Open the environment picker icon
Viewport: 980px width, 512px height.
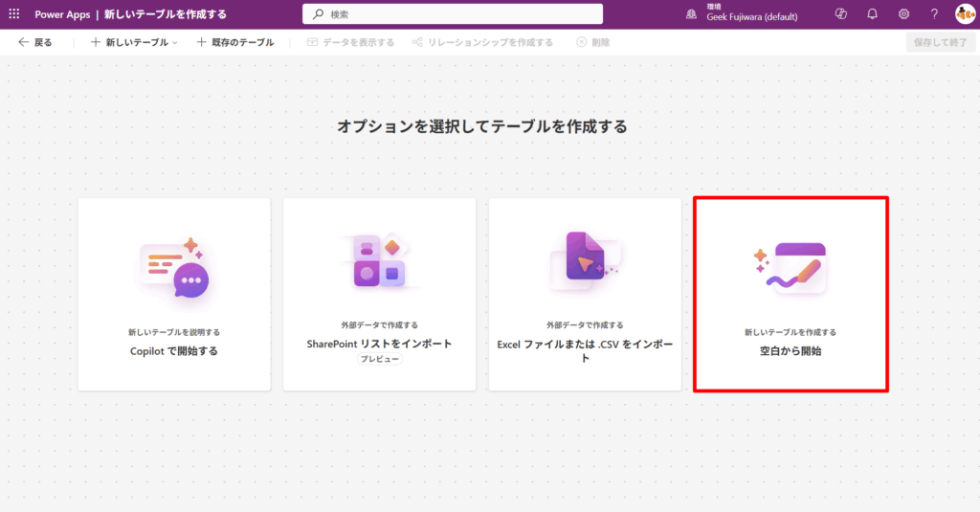(691, 13)
